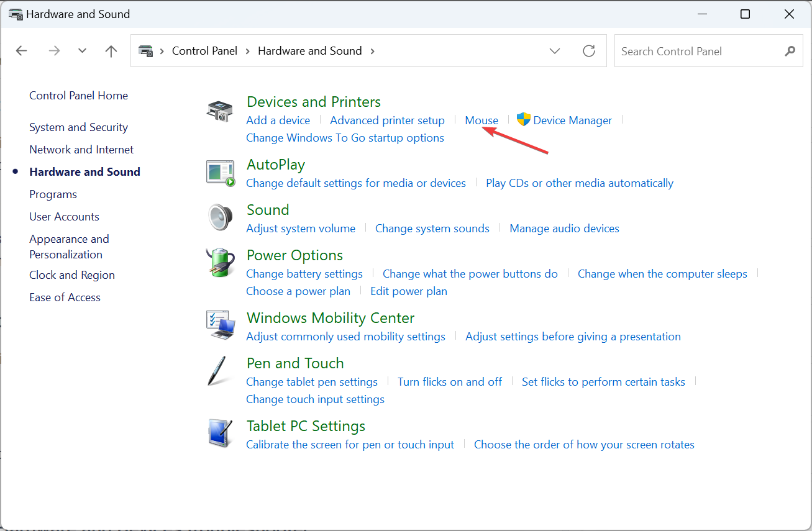The width and height of the screenshot is (812, 531).
Task: Open the recent pages dropdown chevron
Action: (x=82, y=51)
